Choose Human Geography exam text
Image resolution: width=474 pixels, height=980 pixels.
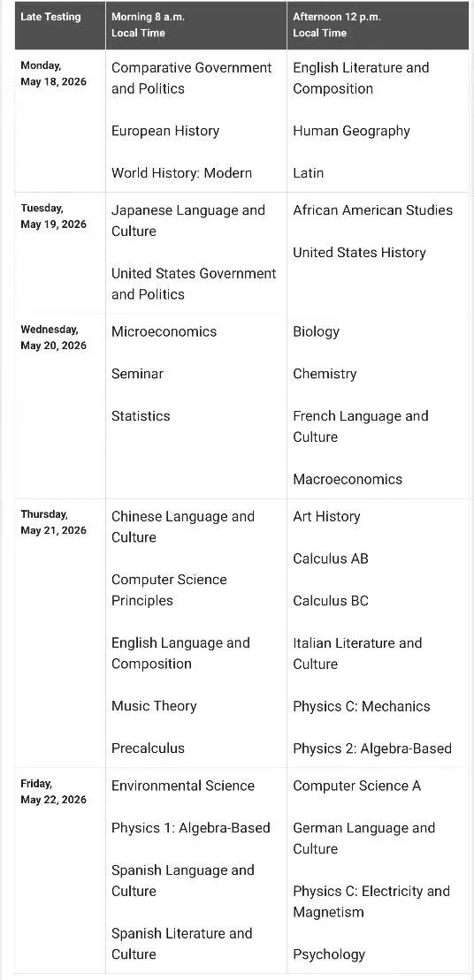click(351, 132)
